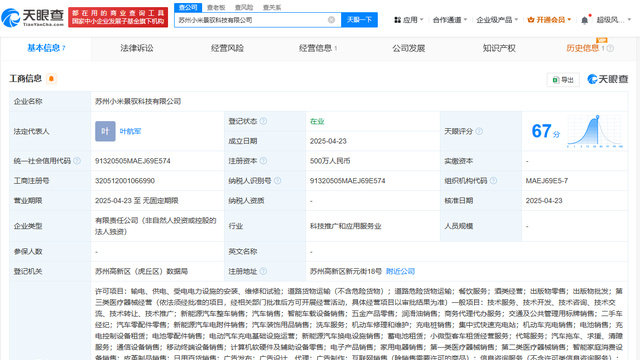Click the help icon beside 注册资本

(263, 161)
